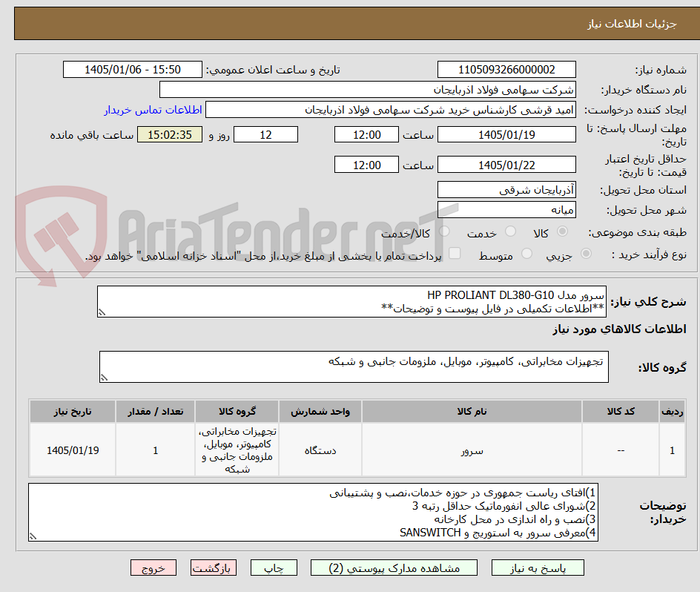Click the requester field امید قرشی
Viewport: 700px width, 592px height.
[391, 110]
